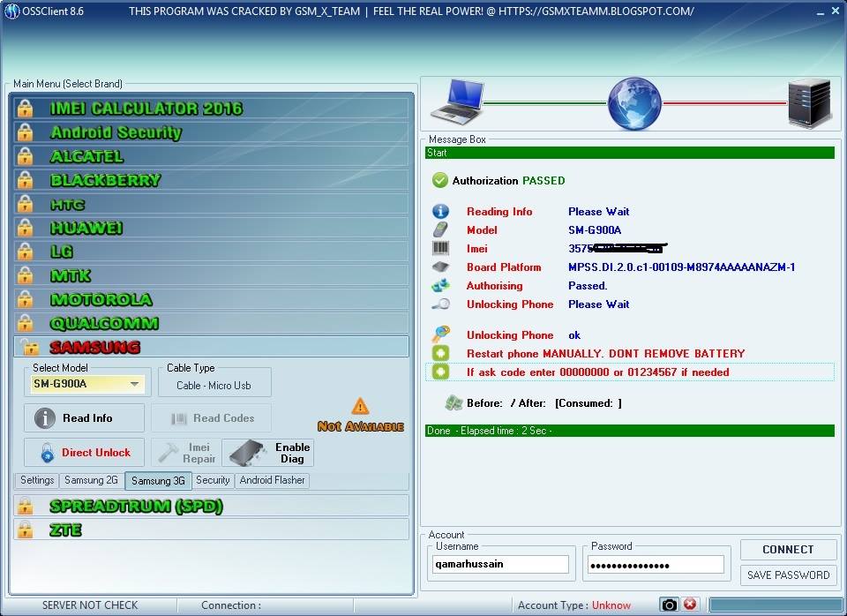Image resolution: width=847 pixels, height=616 pixels.
Task: Click the lock icon beside ALCATEL
Action: [x=25, y=156]
